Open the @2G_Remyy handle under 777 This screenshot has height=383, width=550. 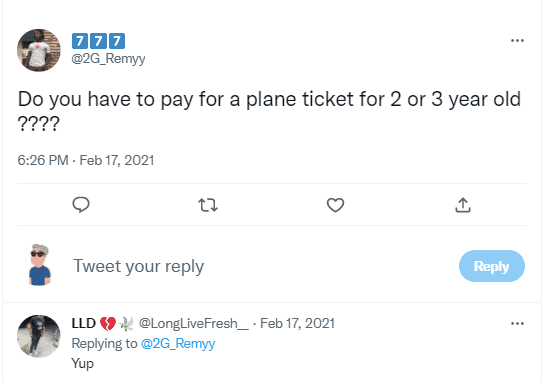[x=108, y=59]
